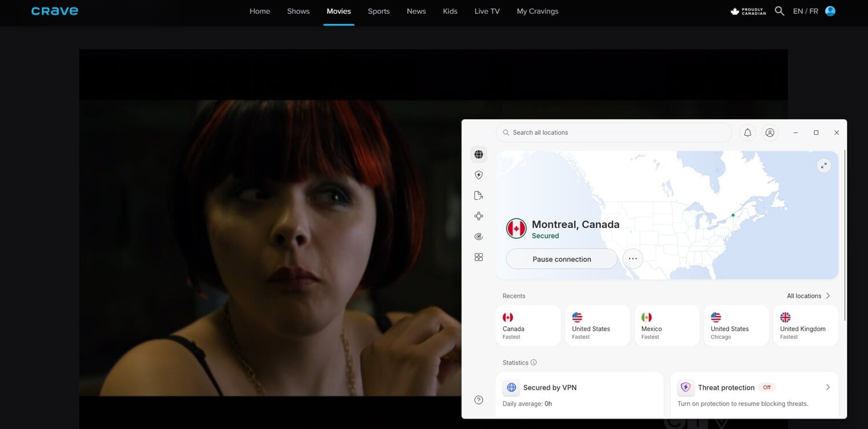The image size is (868, 429).
Task: Maximize the VPN window
Action: (x=816, y=132)
